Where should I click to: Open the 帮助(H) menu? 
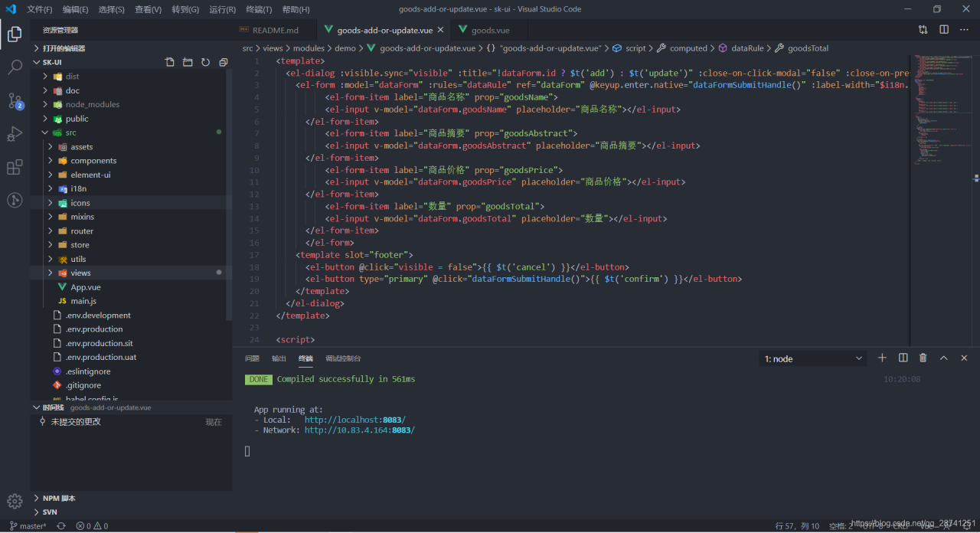point(296,9)
